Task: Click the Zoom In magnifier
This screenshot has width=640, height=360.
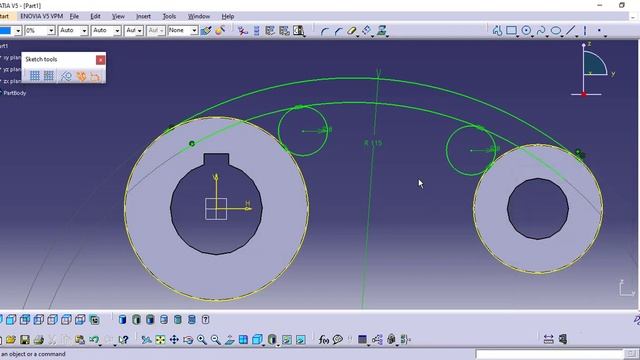Action: tap(202, 340)
